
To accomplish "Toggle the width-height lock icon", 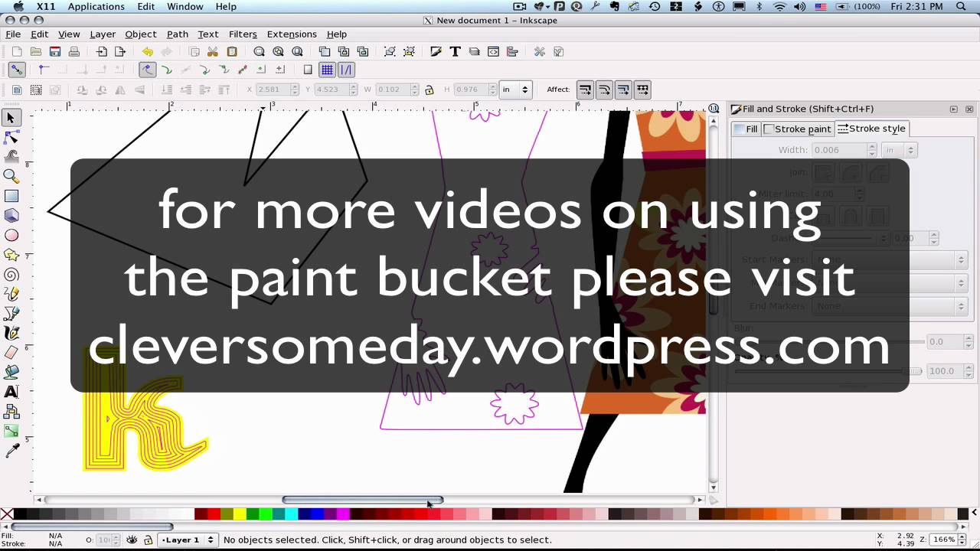I will click(430, 90).
